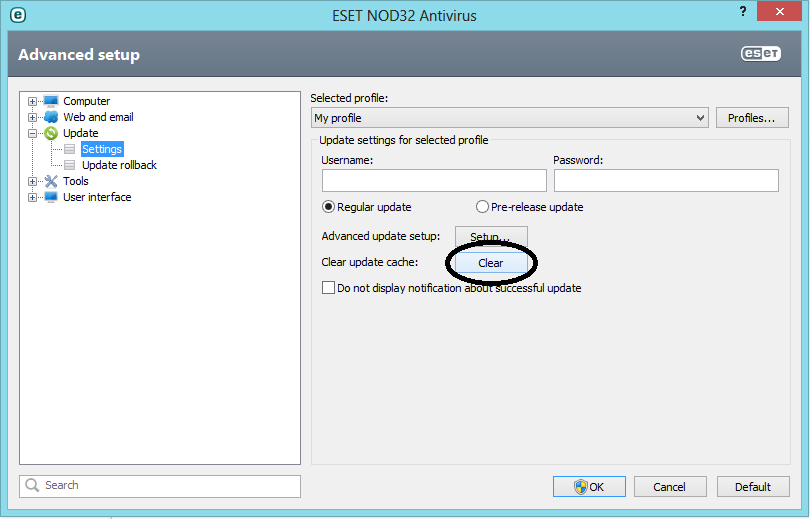Focus the Username input field
Viewport: 810px width, 519px height.
tap(434, 181)
